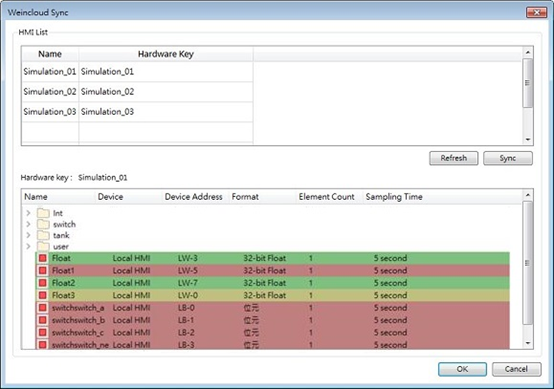Click the tag list scroll down arrow
Screen dimensions: 554x389
tap(528, 343)
